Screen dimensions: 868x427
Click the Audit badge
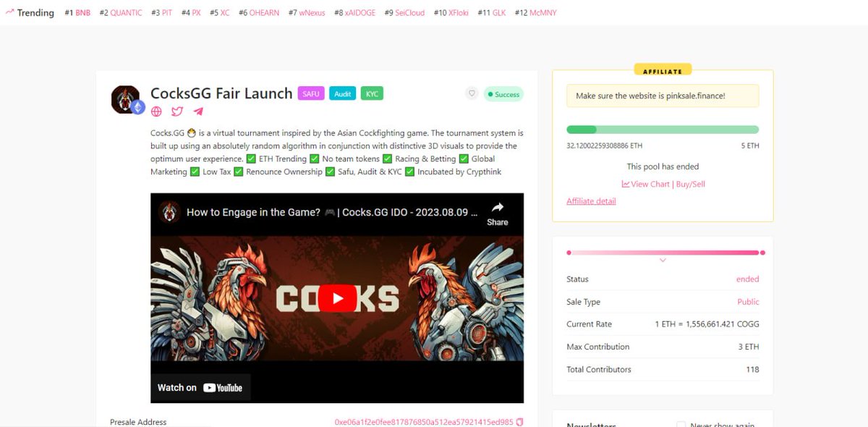coord(343,94)
